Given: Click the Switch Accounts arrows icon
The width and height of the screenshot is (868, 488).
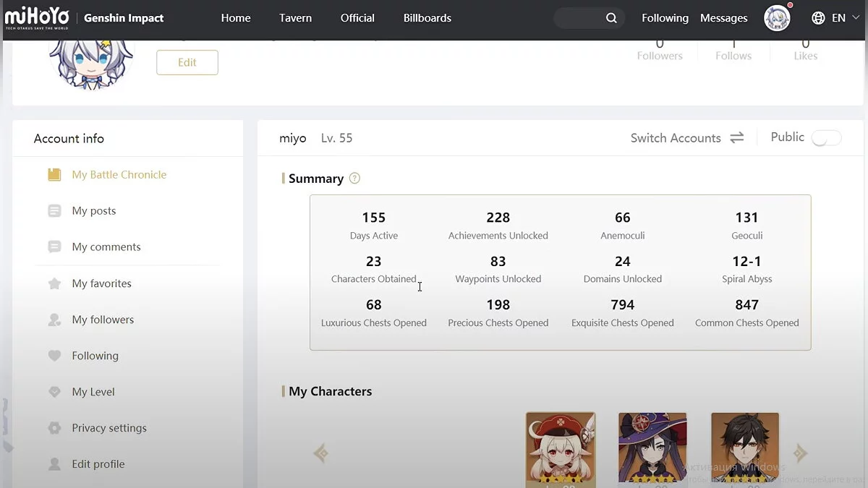Looking at the screenshot, I should 736,137.
